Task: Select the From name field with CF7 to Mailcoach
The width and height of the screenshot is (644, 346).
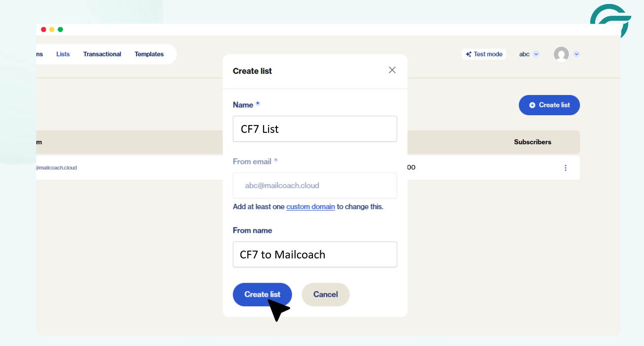Action: pos(315,254)
